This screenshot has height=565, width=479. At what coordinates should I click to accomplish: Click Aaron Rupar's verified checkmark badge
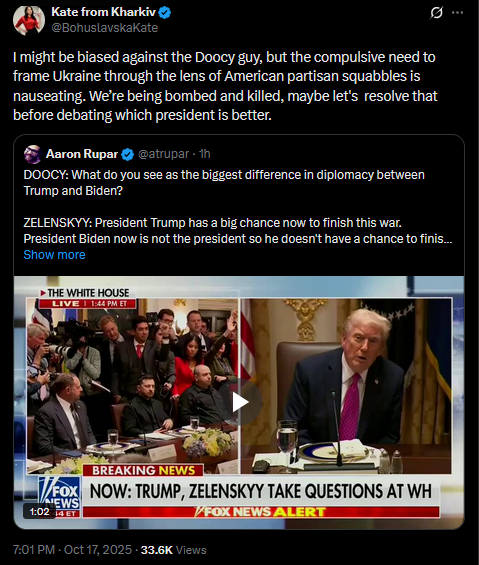coord(127,155)
